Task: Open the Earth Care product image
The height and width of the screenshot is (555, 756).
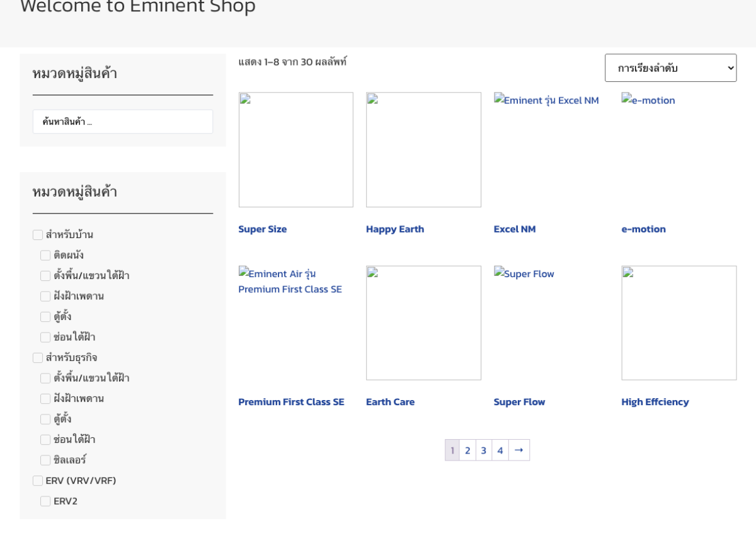Action: click(x=423, y=323)
